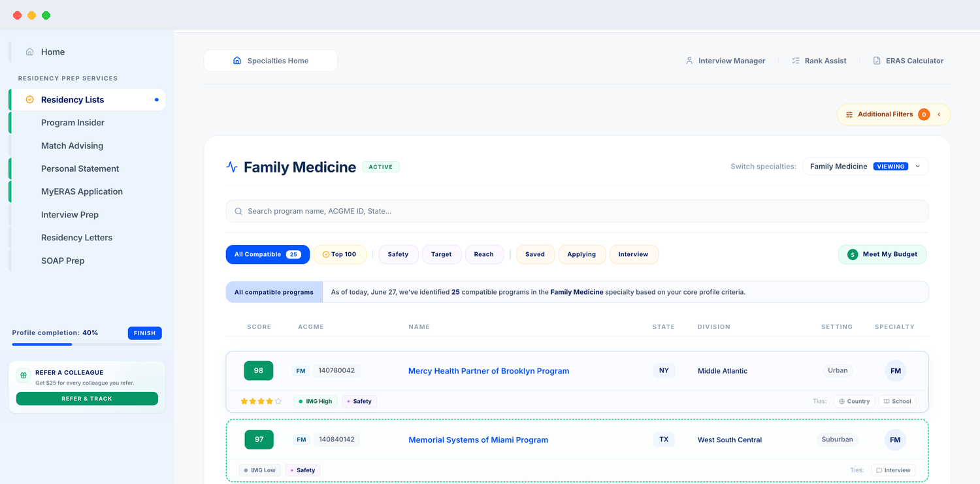Viewport: 980px width, 484px height.
Task: Click the FINISH profile button
Action: (144, 333)
